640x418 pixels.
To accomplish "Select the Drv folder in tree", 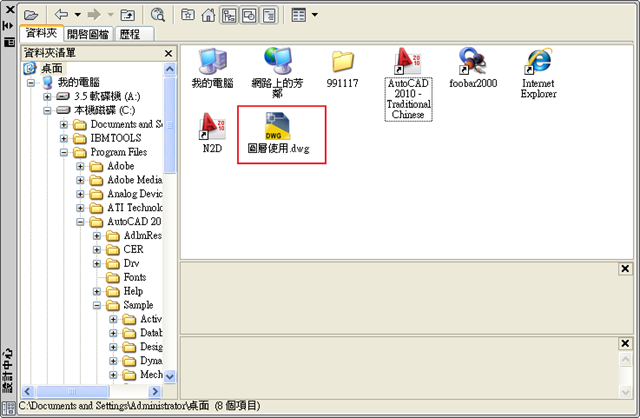I will coord(131,263).
